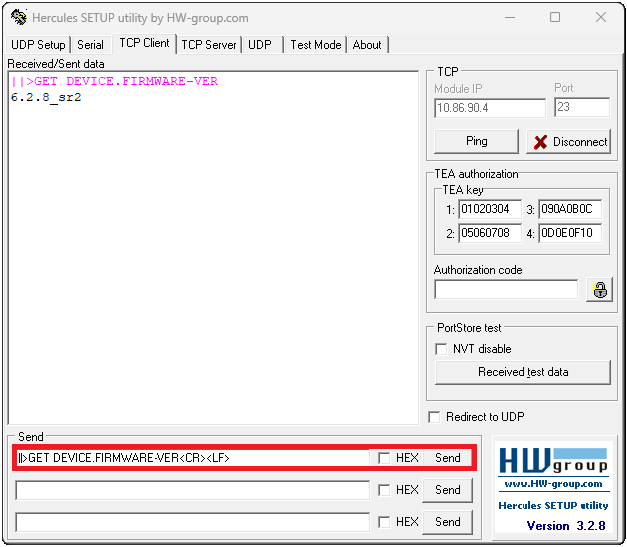Send the GET DEVICE.FIRMWARE-VER command

(x=447, y=458)
